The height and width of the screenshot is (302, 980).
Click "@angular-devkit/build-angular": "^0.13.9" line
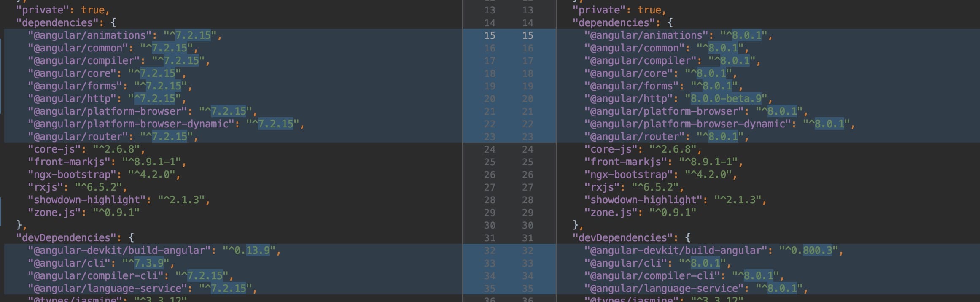(x=154, y=251)
